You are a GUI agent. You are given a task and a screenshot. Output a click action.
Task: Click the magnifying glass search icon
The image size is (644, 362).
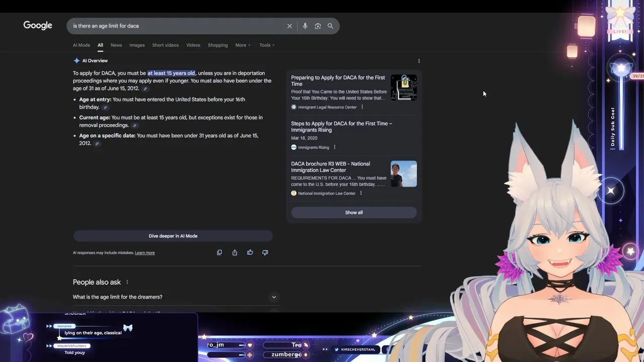[330, 26]
